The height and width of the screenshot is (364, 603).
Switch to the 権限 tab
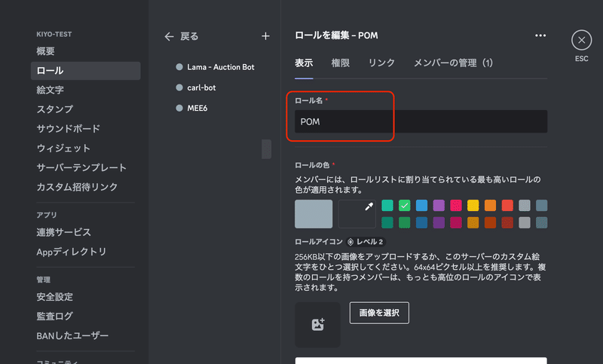(341, 63)
